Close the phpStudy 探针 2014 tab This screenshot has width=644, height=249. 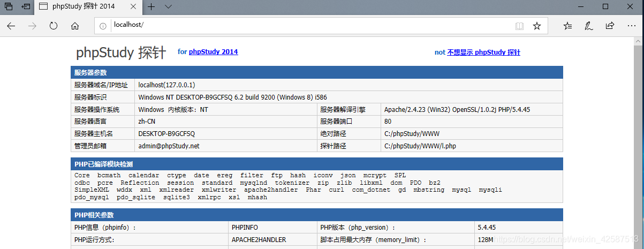pyautogui.click(x=134, y=6)
